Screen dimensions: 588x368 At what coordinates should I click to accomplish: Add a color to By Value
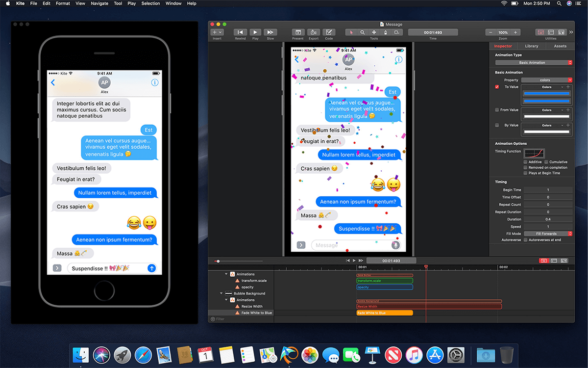(x=568, y=125)
